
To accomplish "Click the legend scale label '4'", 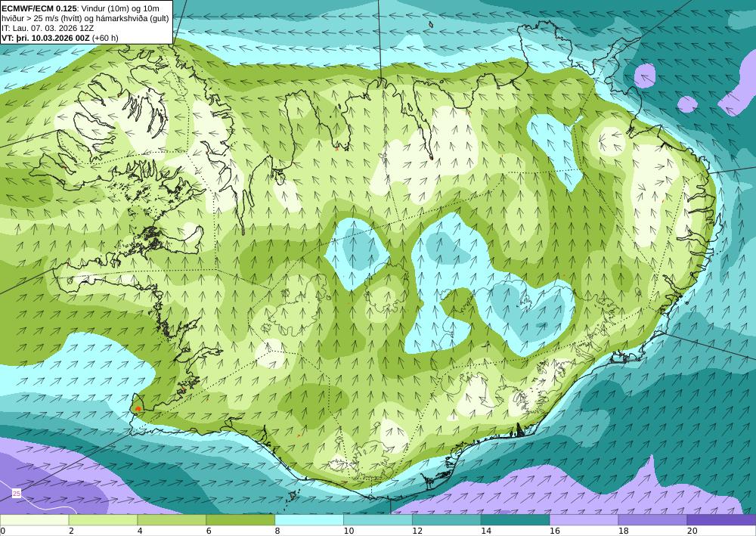I will (140, 531).
